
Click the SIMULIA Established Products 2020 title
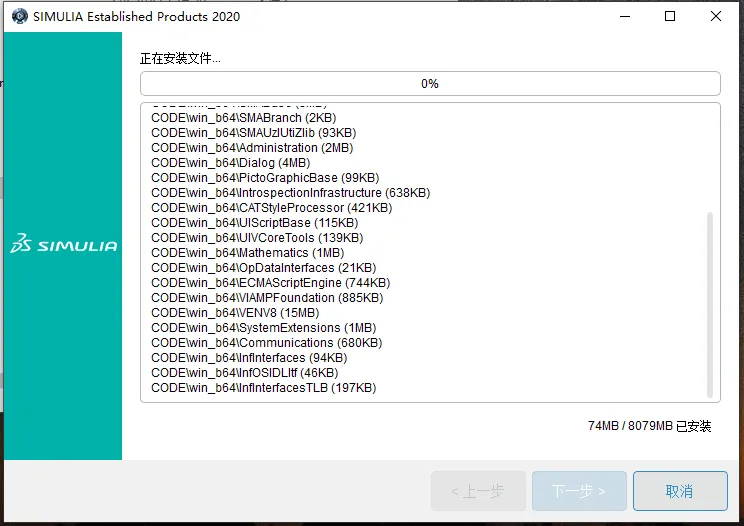click(x=137, y=17)
